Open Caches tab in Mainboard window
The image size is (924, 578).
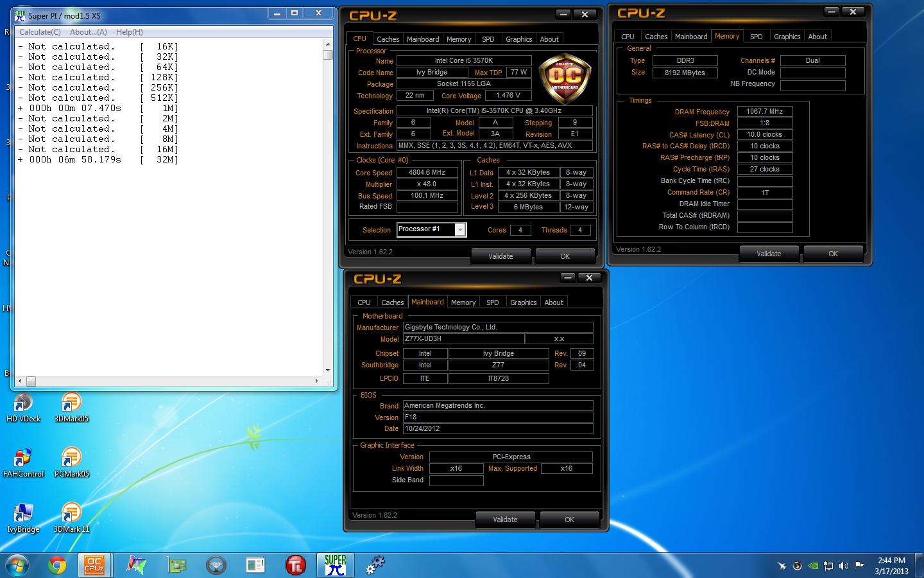pos(392,302)
